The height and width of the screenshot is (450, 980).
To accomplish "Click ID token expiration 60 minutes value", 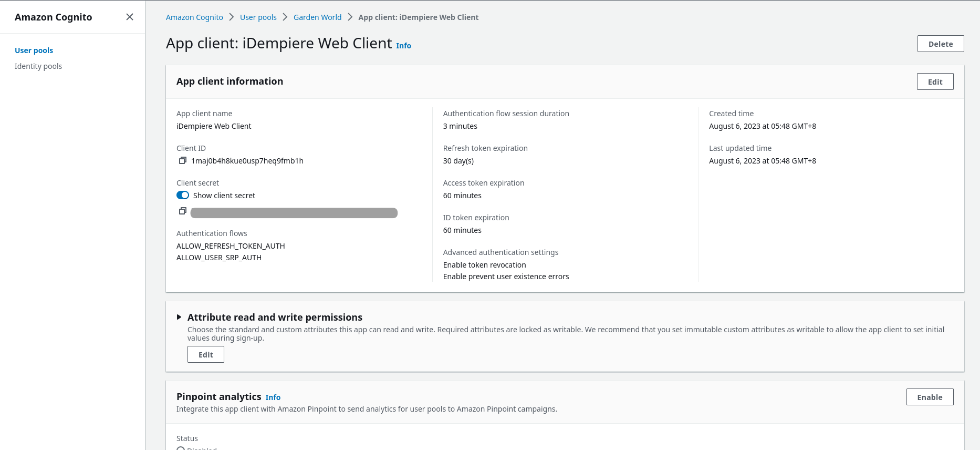I will pyautogui.click(x=462, y=230).
